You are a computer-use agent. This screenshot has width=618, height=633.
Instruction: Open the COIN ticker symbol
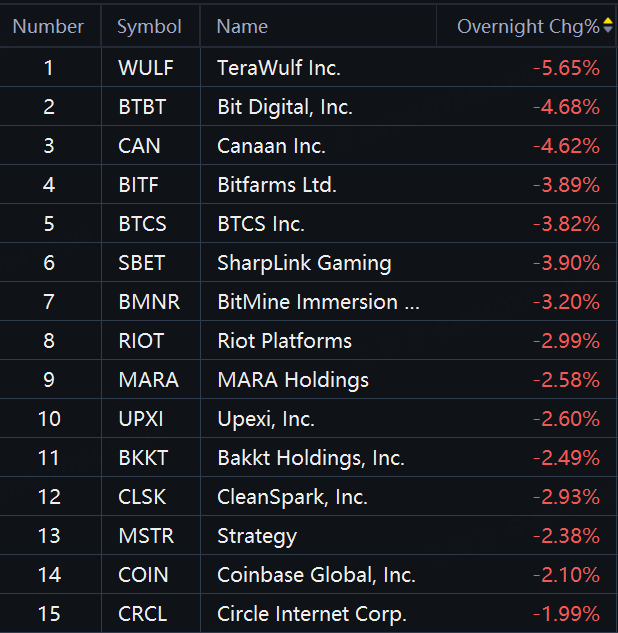point(143,575)
